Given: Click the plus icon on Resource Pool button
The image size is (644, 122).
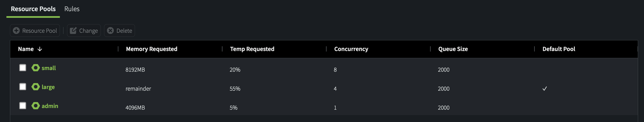Looking at the screenshot, I should 16,31.
